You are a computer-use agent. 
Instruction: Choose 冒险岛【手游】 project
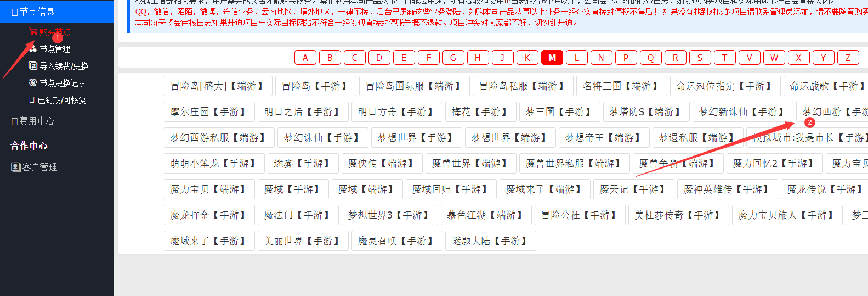316,86
